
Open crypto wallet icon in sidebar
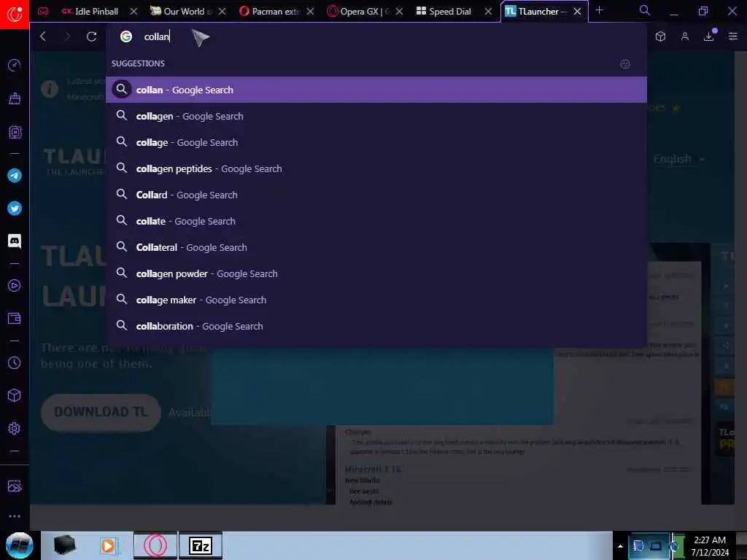(x=15, y=318)
